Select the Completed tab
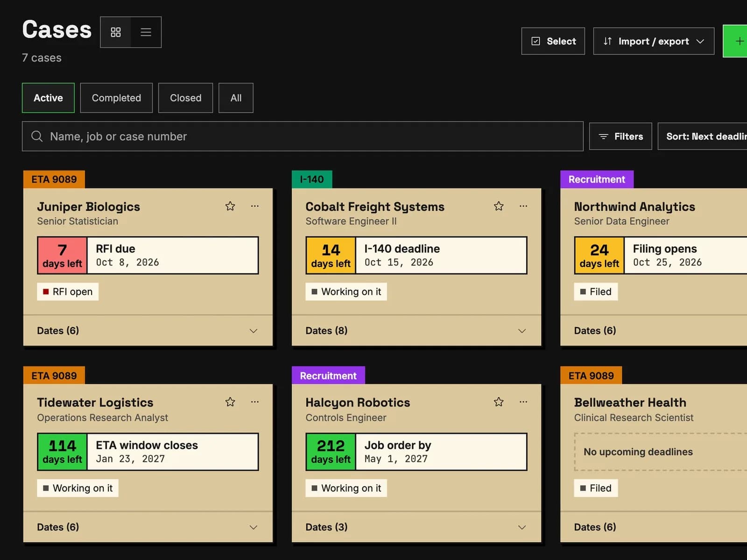This screenshot has width=747, height=560. (x=116, y=98)
